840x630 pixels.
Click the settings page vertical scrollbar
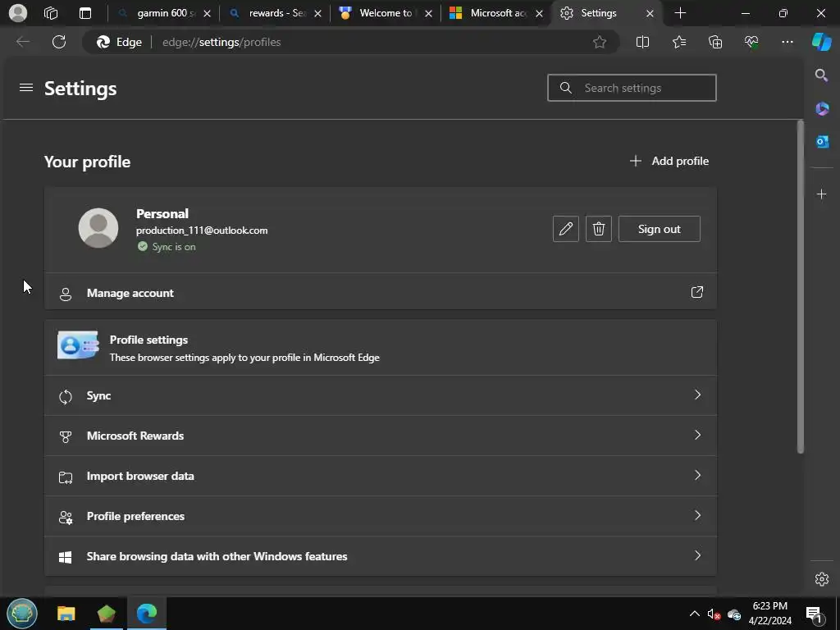pos(801,286)
